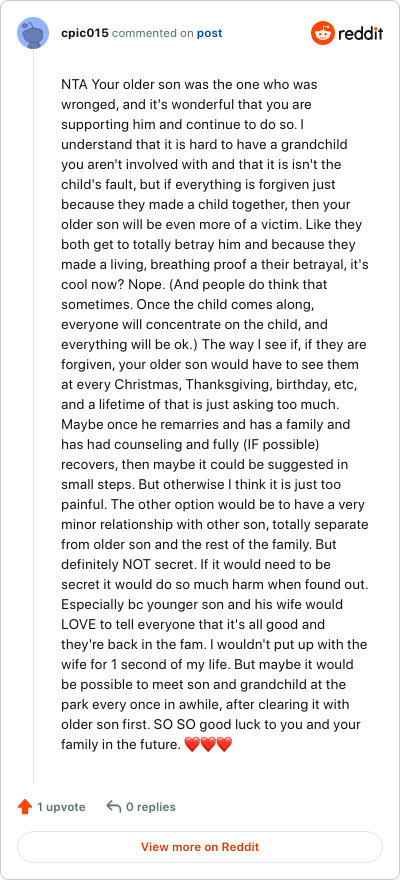
Task: Click the orange Reddit Snoo logo icon
Action: point(323,33)
